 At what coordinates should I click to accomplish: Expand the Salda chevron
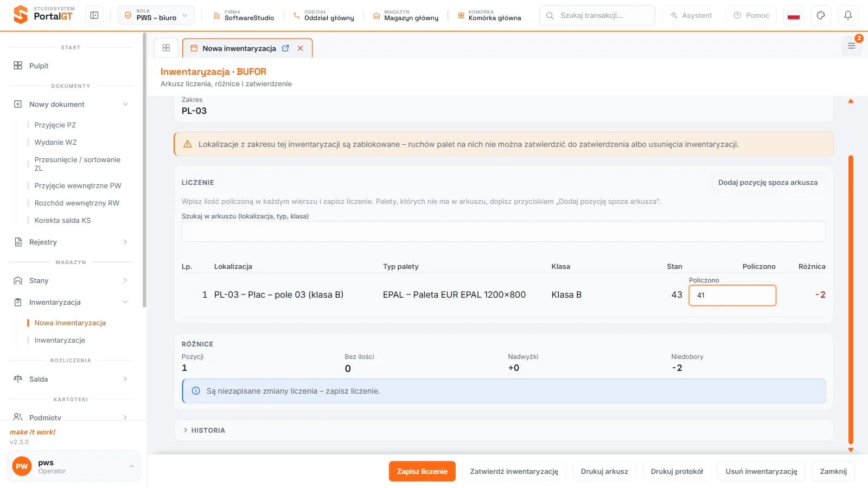point(125,379)
